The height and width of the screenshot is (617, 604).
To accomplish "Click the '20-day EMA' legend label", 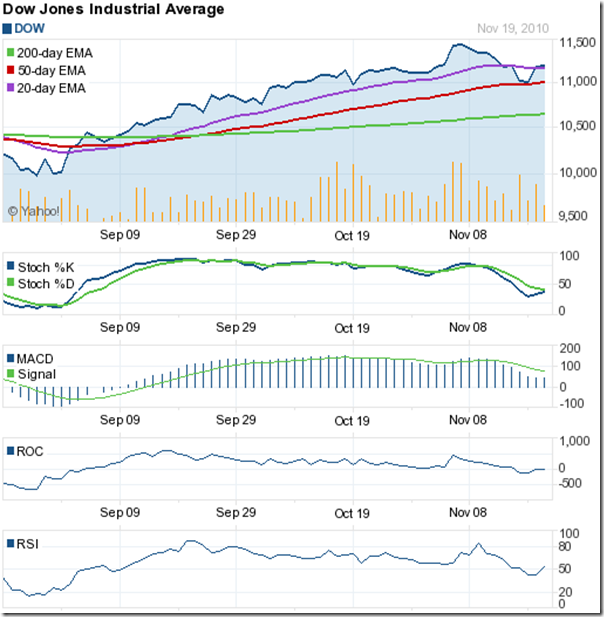I will coord(51,88).
